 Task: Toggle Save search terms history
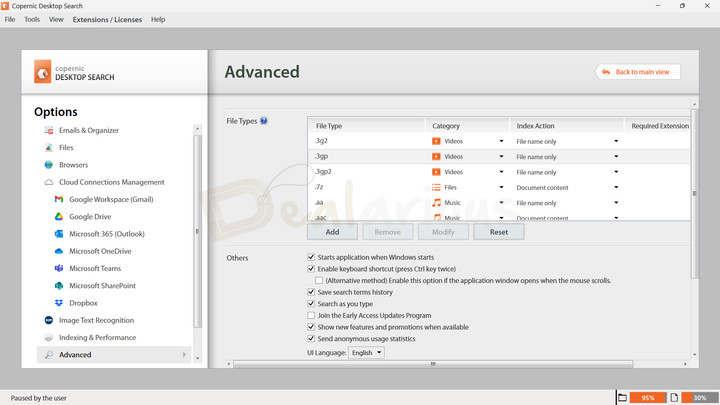click(311, 292)
